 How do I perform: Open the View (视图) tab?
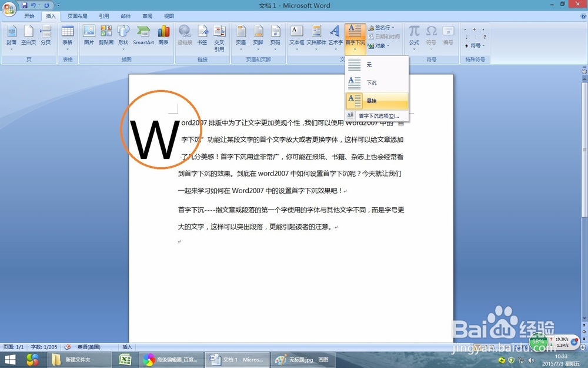[169, 16]
